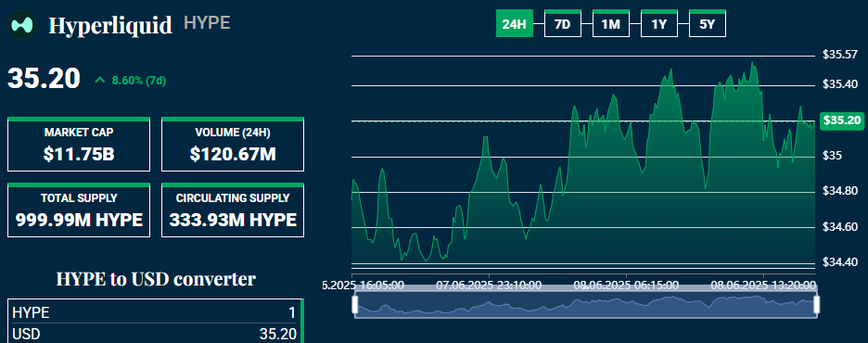Click the $35.20 current price label
868x343 pixels.
(x=842, y=121)
